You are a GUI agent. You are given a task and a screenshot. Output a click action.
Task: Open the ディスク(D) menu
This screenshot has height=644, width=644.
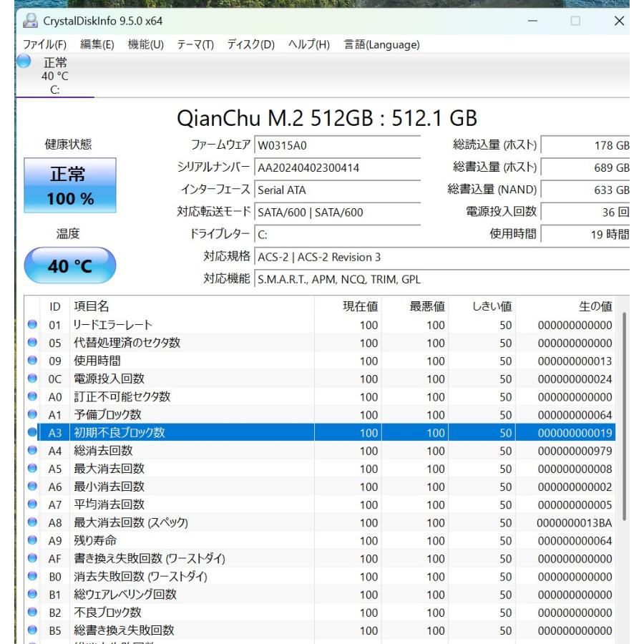pyautogui.click(x=250, y=44)
